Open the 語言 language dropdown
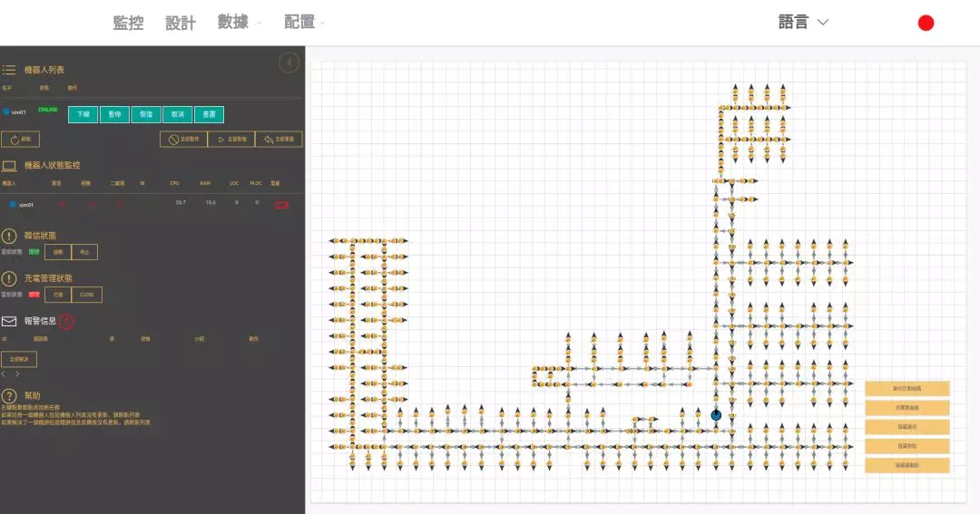Viewport: 980px width, 514px height. point(803,23)
